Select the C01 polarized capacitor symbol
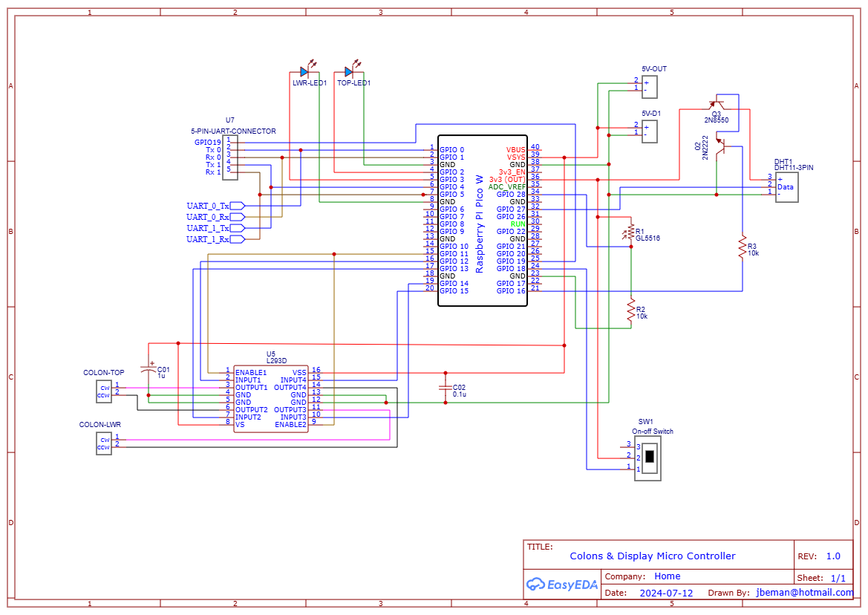868x615 pixels. tap(149, 368)
